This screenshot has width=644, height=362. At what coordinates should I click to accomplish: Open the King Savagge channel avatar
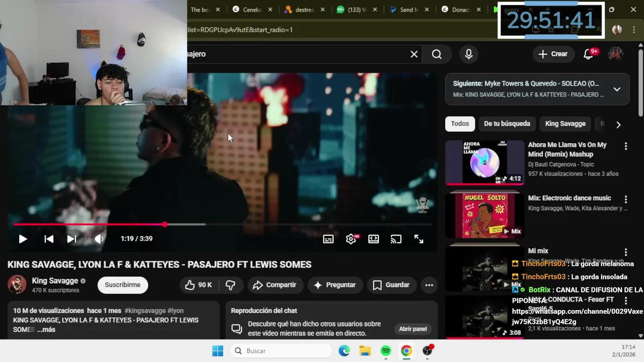point(17,285)
